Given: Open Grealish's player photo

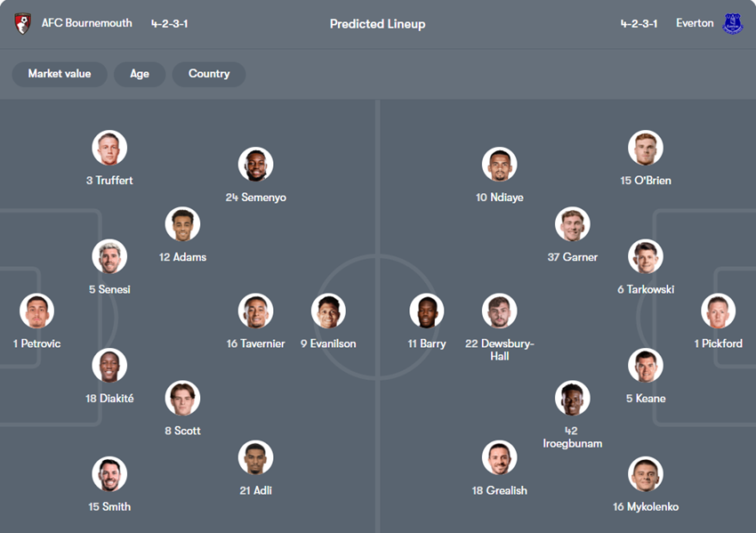Looking at the screenshot, I should [500, 458].
